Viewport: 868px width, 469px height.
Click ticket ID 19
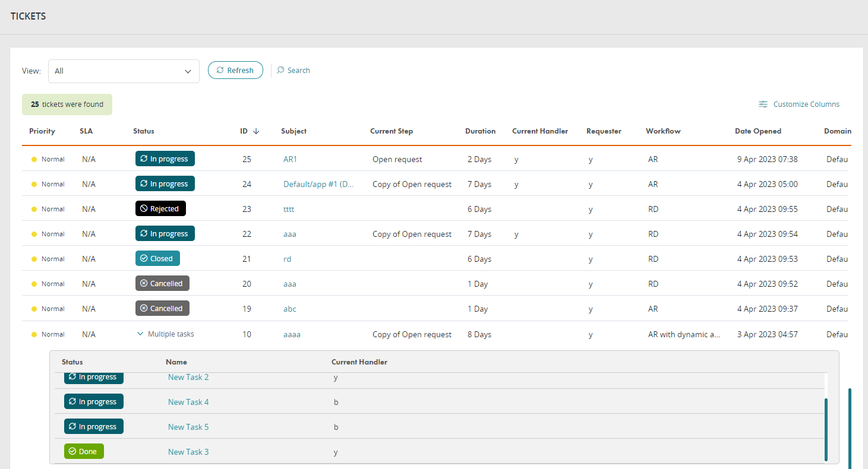[247, 309]
